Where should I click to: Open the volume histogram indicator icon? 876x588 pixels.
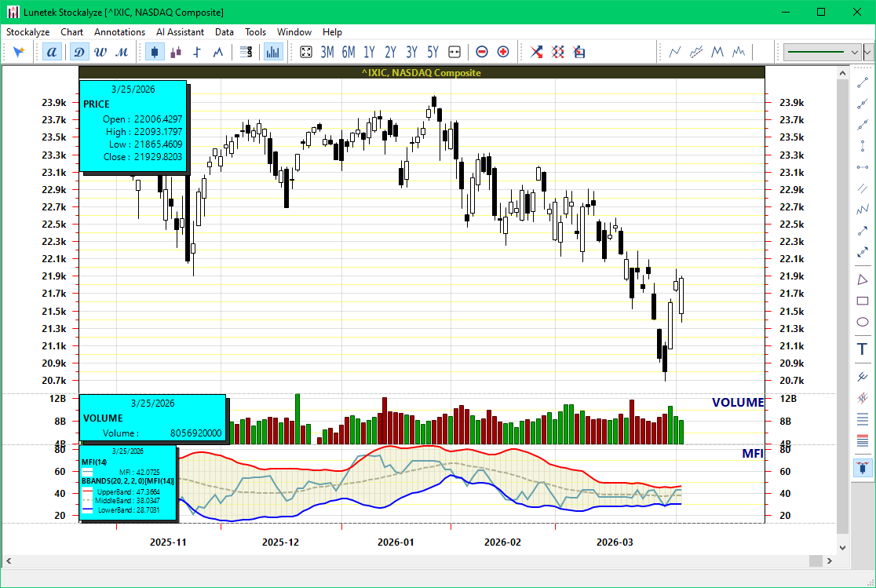tap(272, 51)
